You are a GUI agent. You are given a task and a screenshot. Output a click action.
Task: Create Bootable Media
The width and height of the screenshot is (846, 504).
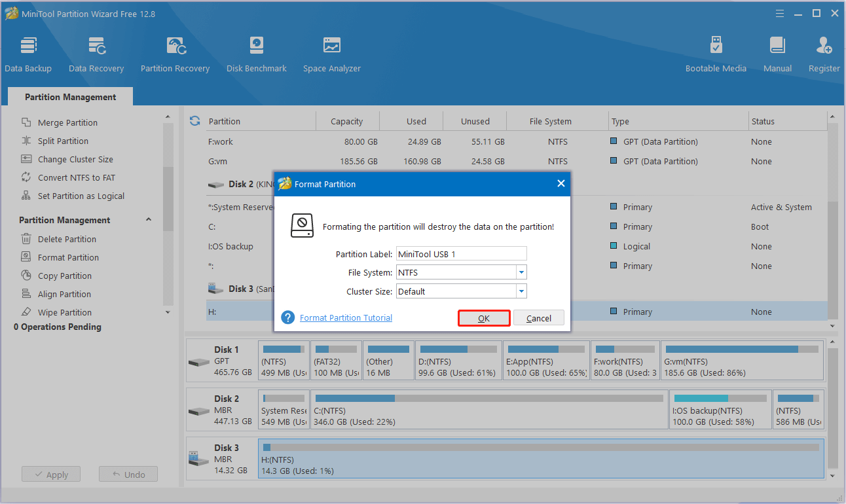716,55
